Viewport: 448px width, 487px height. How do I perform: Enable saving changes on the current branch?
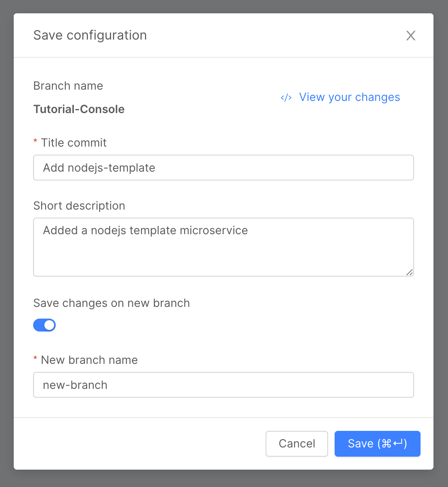44,325
